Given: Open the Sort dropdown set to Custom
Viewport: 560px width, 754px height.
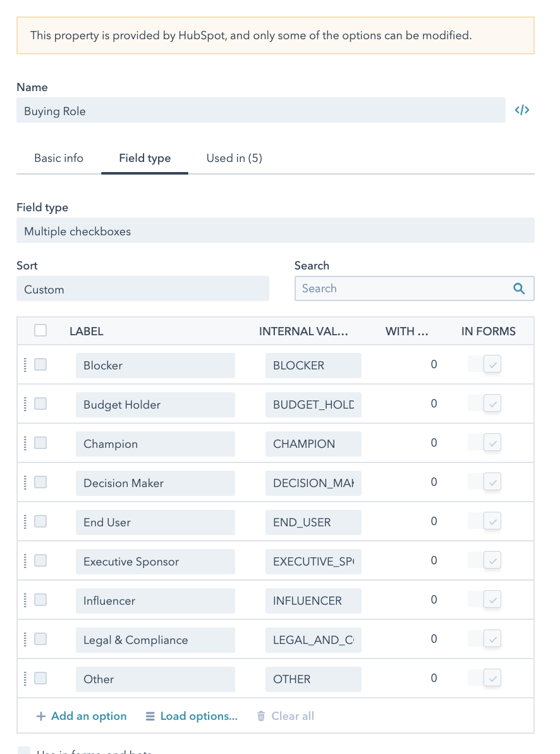Looking at the screenshot, I should (x=142, y=289).
